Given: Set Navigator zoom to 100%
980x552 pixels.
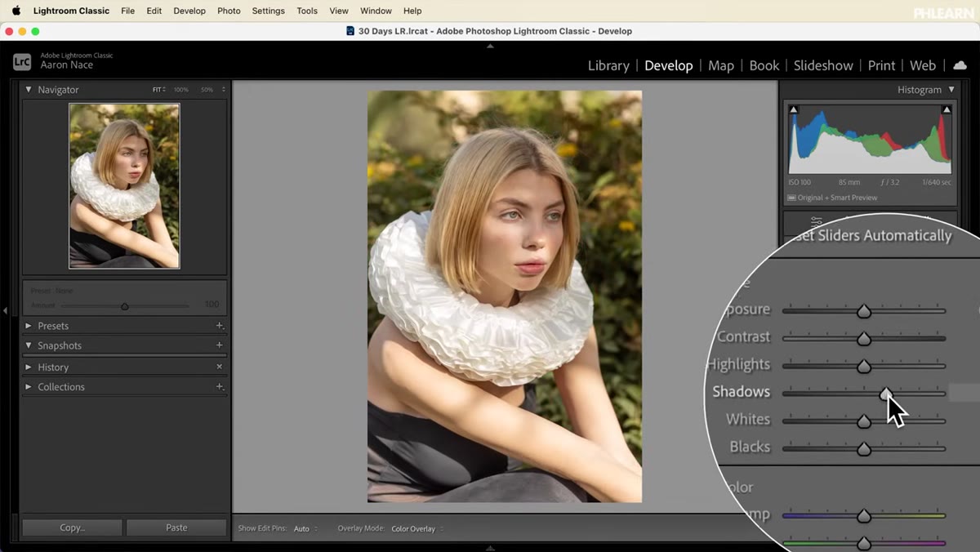Looking at the screenshot, I should point(181,90).
